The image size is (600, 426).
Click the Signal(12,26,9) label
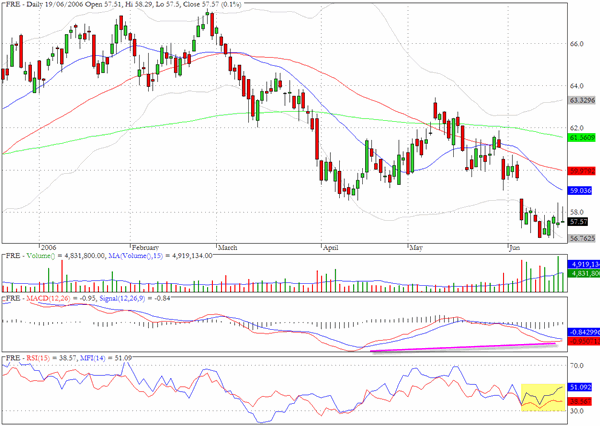[122, 298]
